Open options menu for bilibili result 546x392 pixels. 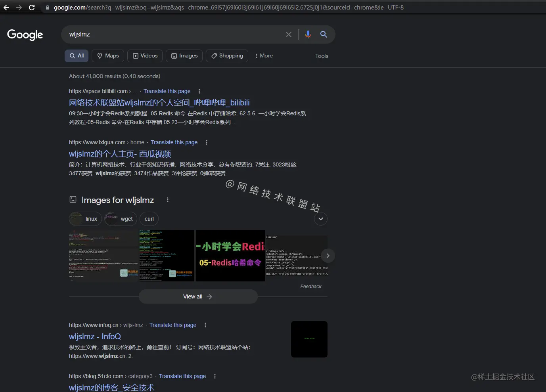[199, 91]
